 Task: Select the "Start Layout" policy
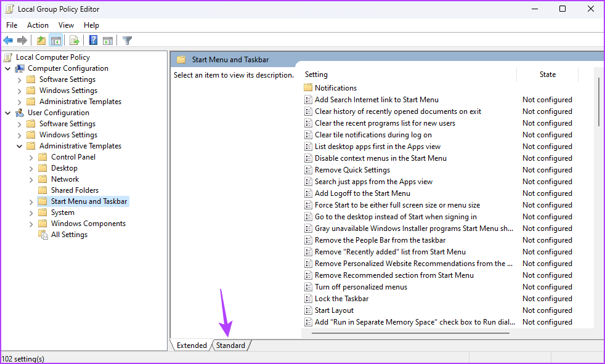[334, 310]
